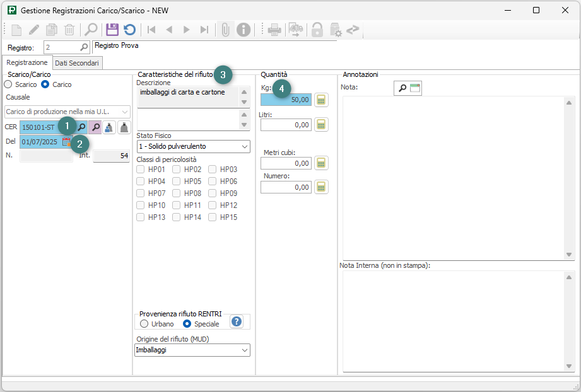581x392 pixels.
Task: Tick the HP01 hazard class checkbox
Action: coord(141,170)
